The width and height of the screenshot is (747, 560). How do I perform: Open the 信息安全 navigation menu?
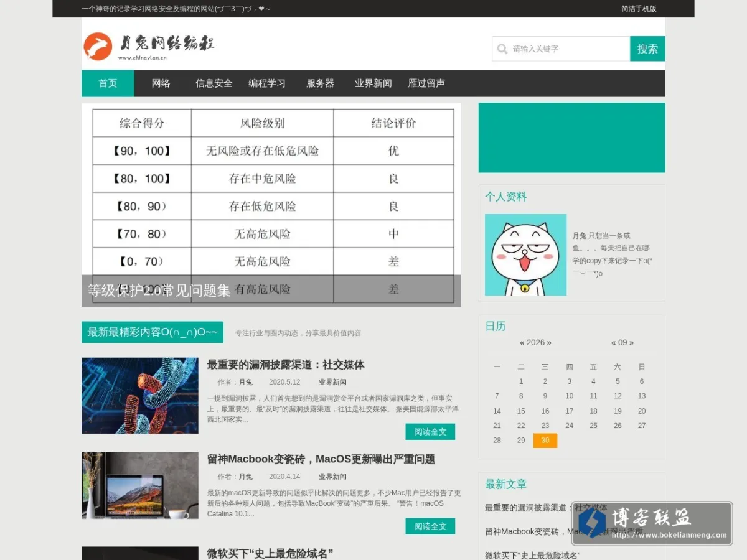click(214, 83)
